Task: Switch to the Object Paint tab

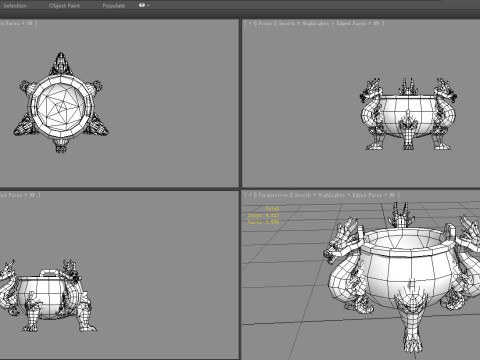Action: pyautogui.click(x=64, y=6)
